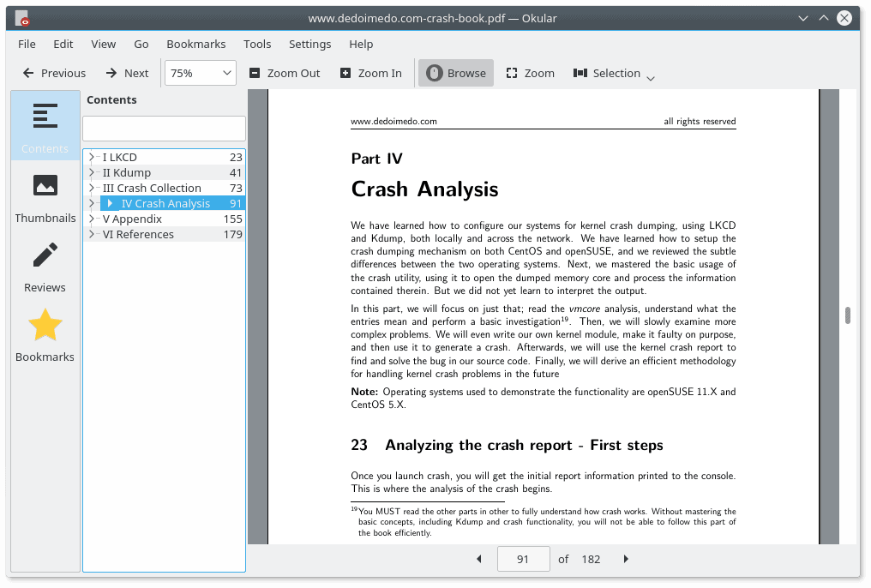
Task: Open the Bookmarks star panel
Action: [x=45, y=335]
